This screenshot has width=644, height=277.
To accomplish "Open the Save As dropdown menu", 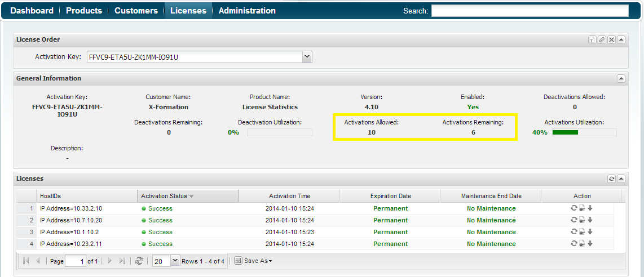I will tap(253, 261).
